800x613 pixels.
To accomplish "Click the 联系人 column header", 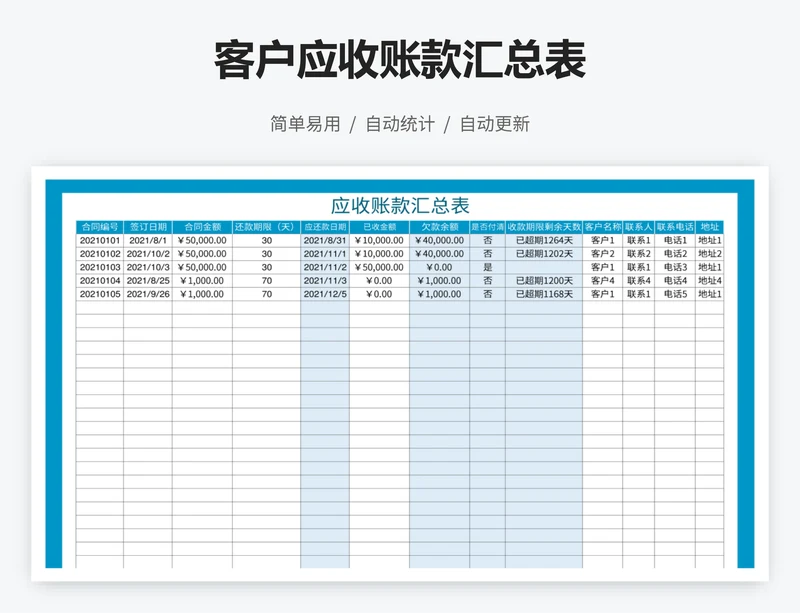I will tap(639, 227).
